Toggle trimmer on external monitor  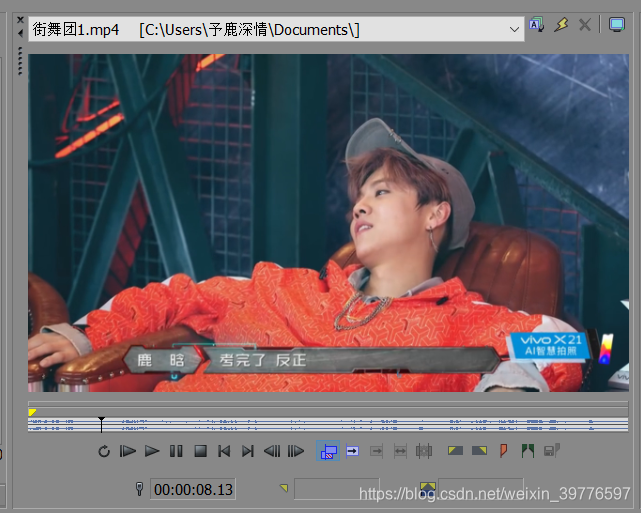click(616, 25)
